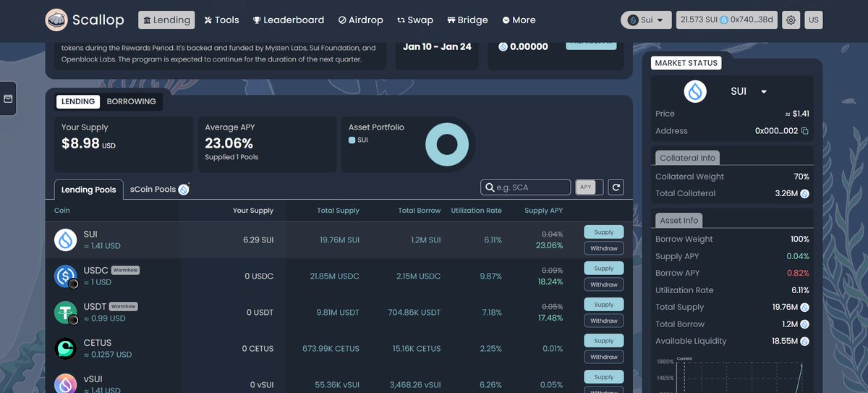Click the SUI coin icon in table
The image size is (868, 393).
coord(66,240)
